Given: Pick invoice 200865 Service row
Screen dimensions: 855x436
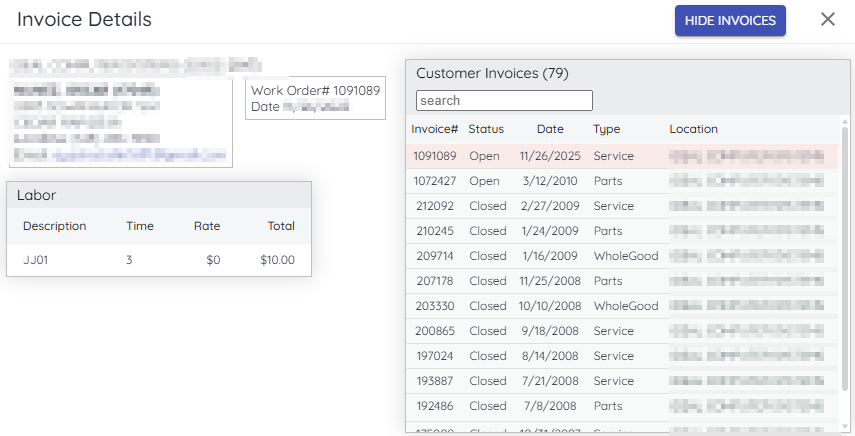Looking at the screenshot, I should pyautogui.click(x=435, y=331).
